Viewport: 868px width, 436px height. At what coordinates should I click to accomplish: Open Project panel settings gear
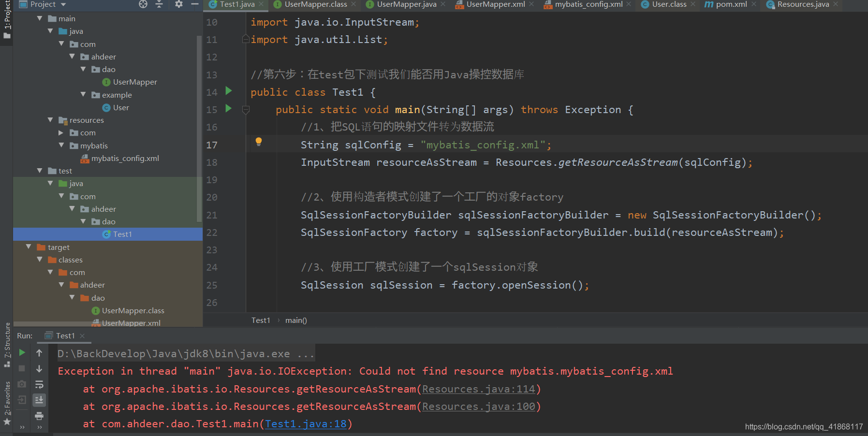click(x=179, y=4)
